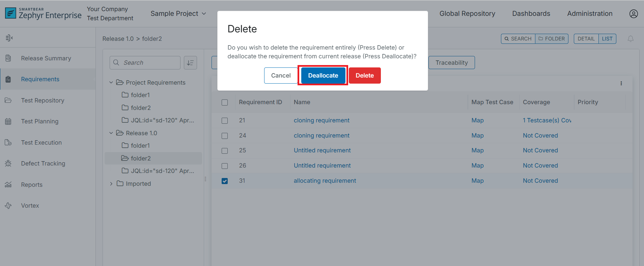The height and width of the screenshot is (266, 644).
Task: Expand the Imported folder node
Action: (x=111, y=184)
